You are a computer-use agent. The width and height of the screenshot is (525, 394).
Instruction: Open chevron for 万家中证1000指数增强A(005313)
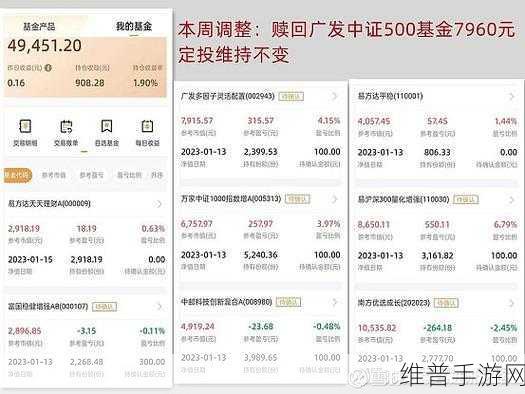click(x=334, y=199)
